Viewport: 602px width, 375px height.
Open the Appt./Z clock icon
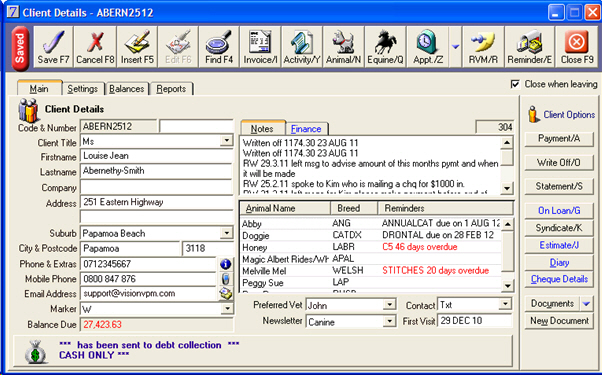pyautogui.click(x=428, y=47)
